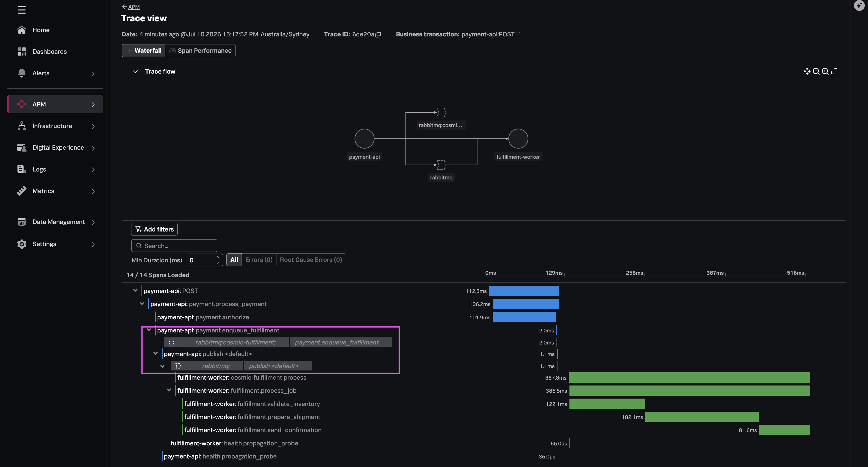Collapse the fulfillment.process_job span
868x467 pixels.
pyautogui.click(x=169, y=390)
